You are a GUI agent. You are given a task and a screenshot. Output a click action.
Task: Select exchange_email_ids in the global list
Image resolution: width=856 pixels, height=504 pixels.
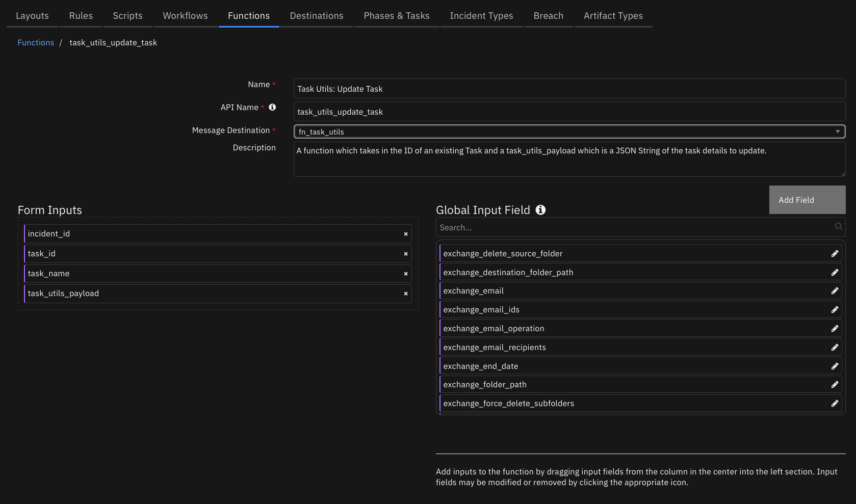[x=640, y=309]
